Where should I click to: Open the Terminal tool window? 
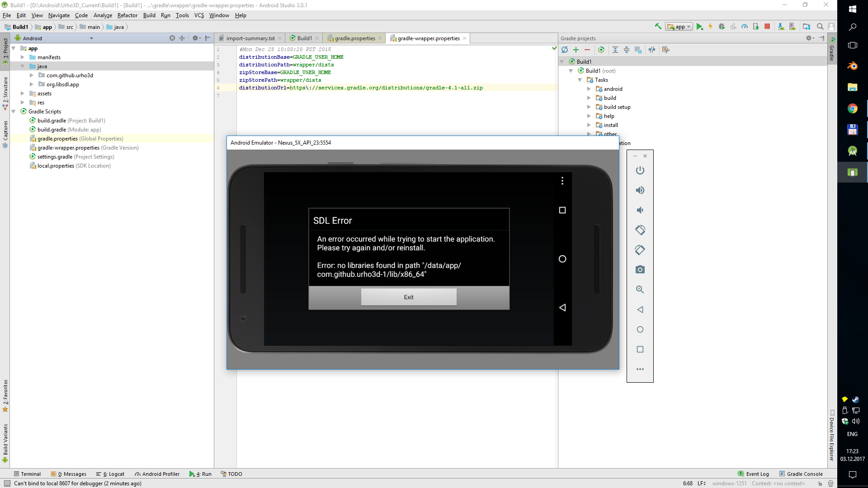click(27, 474)
